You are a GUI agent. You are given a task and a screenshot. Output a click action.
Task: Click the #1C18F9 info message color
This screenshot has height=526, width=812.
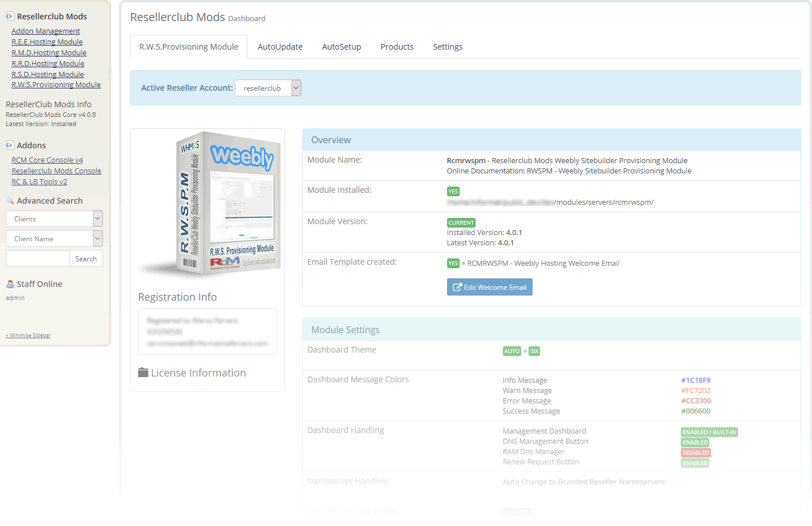(x=696, y=381)
